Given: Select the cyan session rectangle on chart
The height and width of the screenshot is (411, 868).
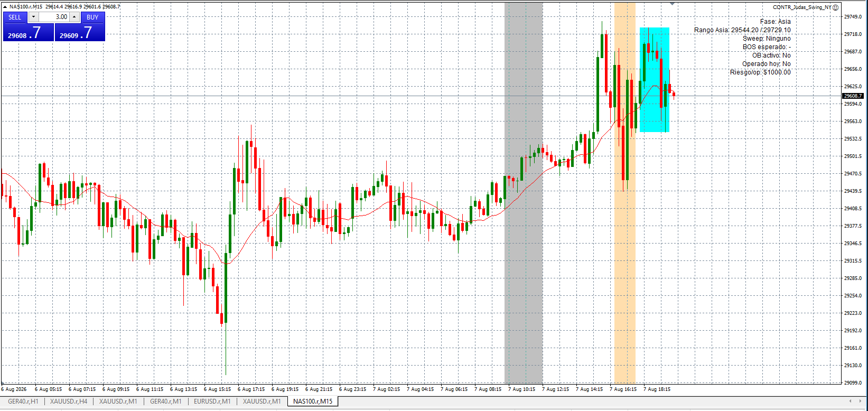Looking at the screenshot, I should 655,80.
